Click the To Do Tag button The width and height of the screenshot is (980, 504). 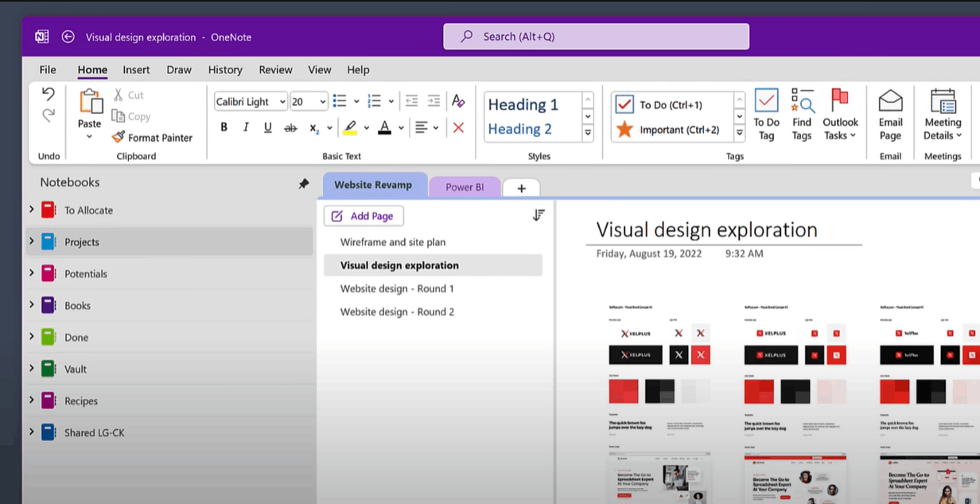tap(766, 115)
